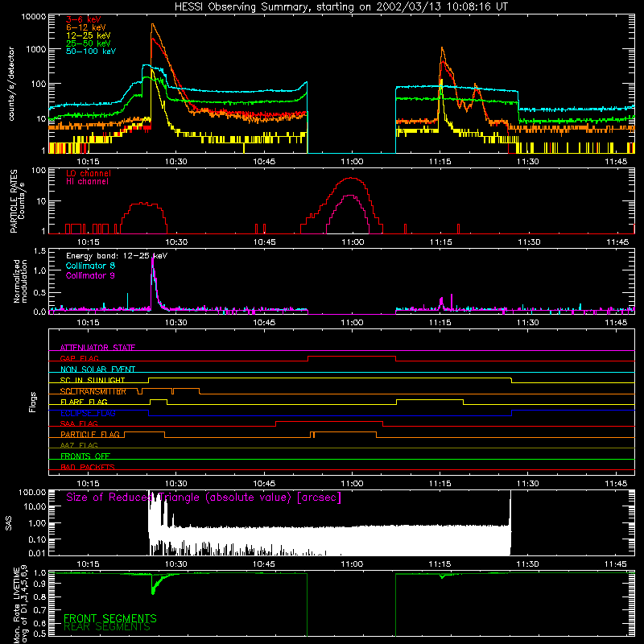Click the 0.01 tick on SAS axis
This screenshot has height=644, width=644.
(37, 553)
